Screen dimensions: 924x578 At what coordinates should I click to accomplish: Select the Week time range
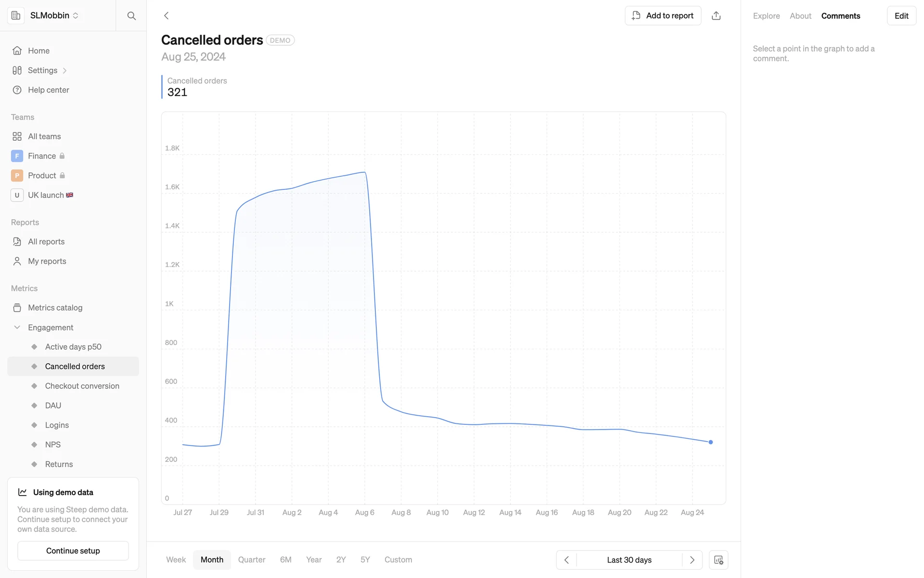pyautogui.click(x=176, y=560)
